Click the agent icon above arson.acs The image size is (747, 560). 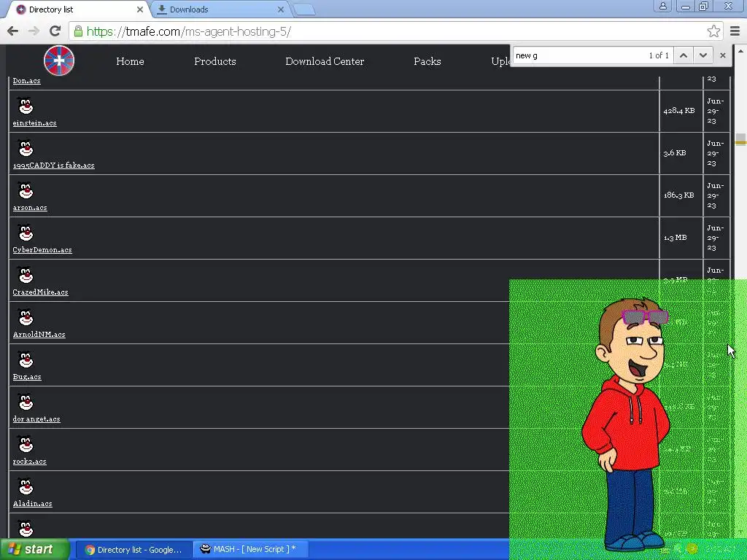26,190
